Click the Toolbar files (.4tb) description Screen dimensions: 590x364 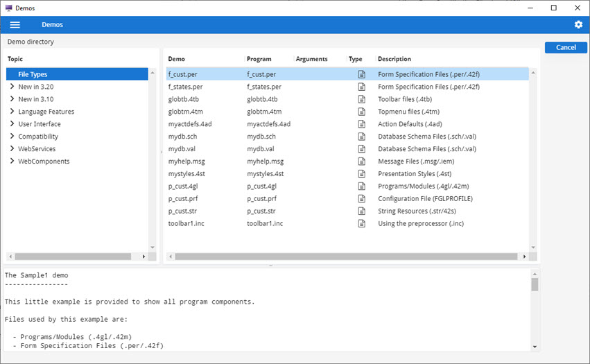pos(405,99)
